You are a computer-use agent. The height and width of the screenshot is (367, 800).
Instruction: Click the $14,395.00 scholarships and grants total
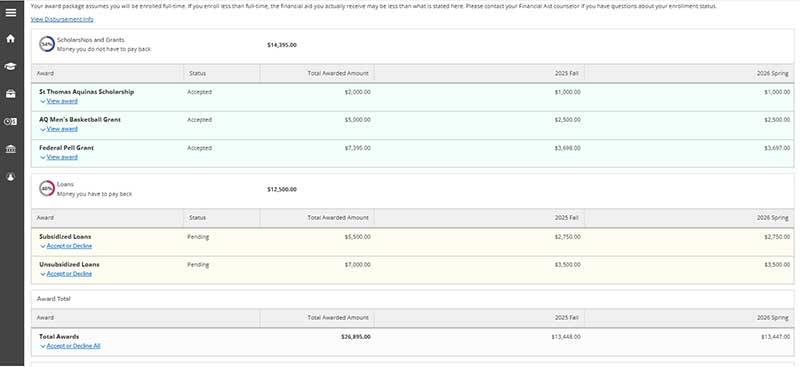click(x=282, y=45)
